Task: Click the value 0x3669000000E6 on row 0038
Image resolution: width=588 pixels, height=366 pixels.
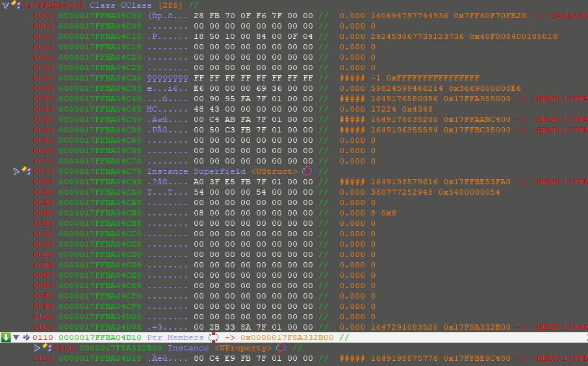Action: [485, 88]
